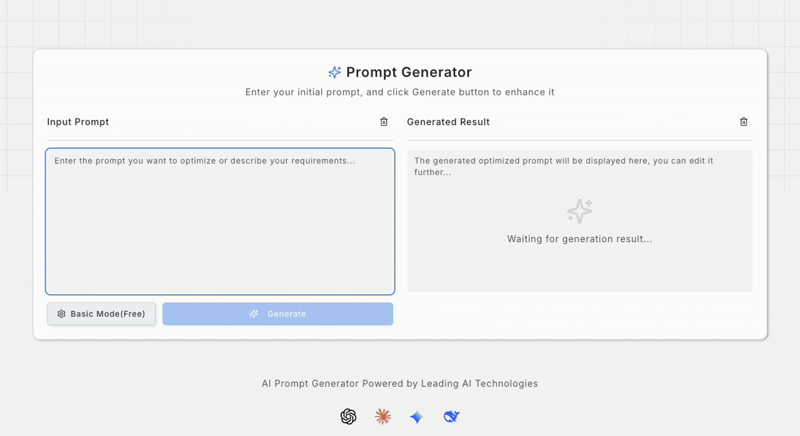Clear the Input Prompt with trash icon
The width and height of the screenshot is (800, 436).
click(384, 122)
